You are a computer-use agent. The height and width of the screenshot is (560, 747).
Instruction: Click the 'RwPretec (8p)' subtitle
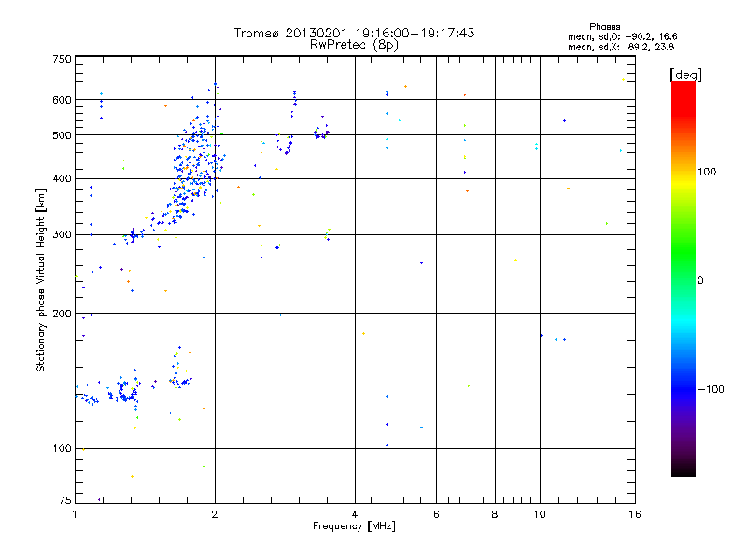click(x=354, y=45)
